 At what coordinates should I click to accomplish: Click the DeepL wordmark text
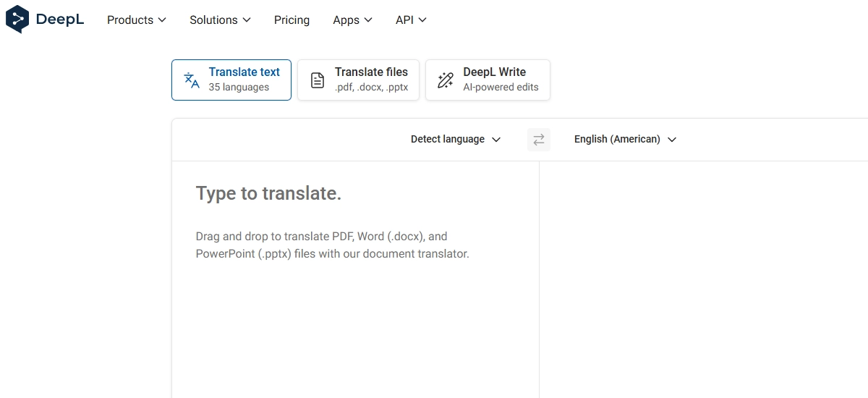pos(60,20)
